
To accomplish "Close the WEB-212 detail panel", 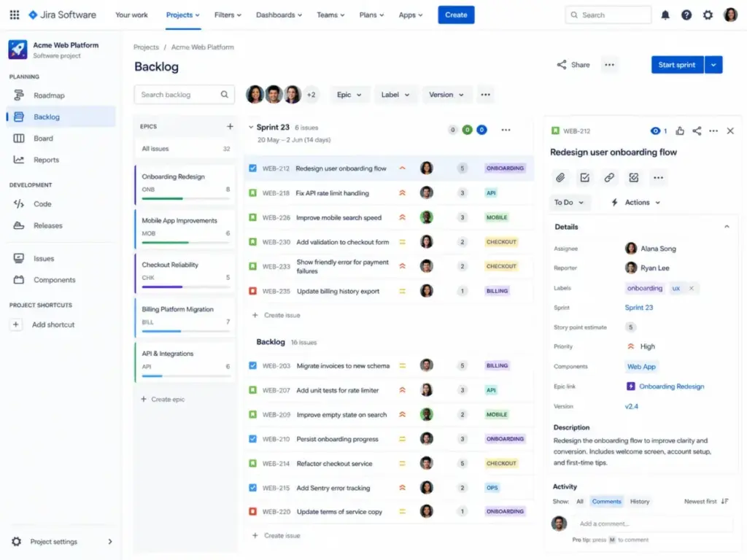I will coord(730,131).
